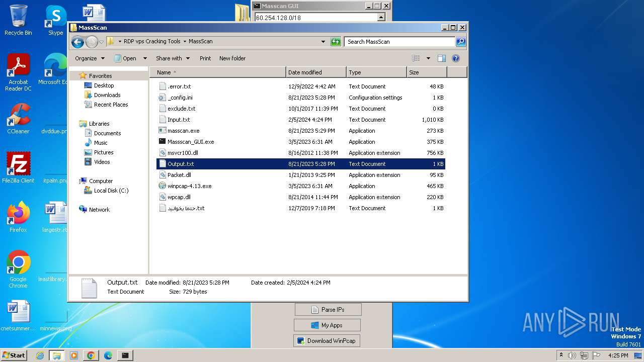Click IP range field in Masscan GUI
644x362 pixels.
316,18
